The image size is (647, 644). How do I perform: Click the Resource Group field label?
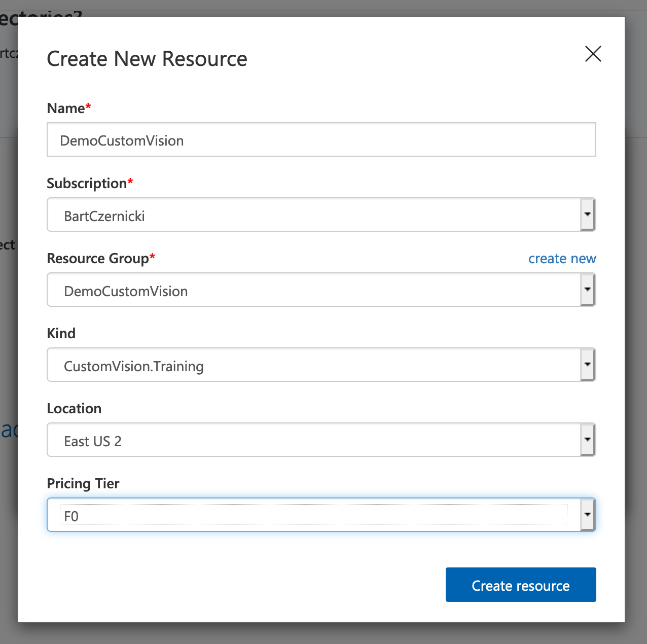click(x=98, y=259)
